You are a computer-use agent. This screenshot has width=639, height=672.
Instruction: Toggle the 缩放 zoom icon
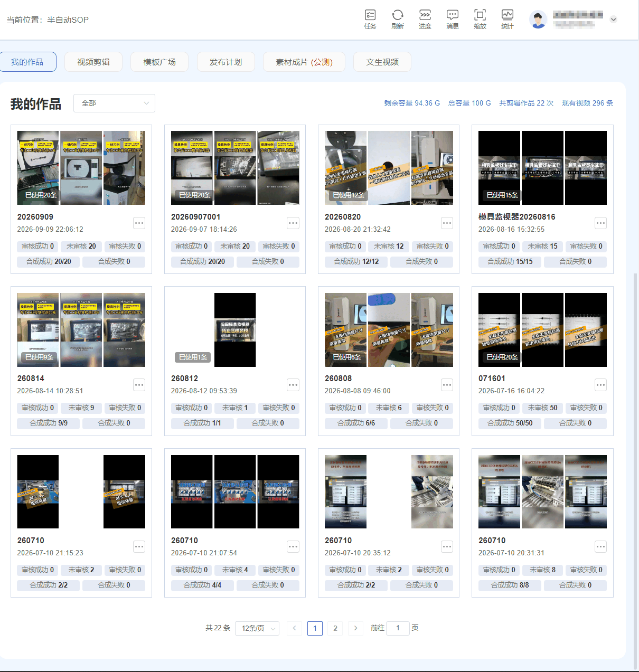[480, 19]
